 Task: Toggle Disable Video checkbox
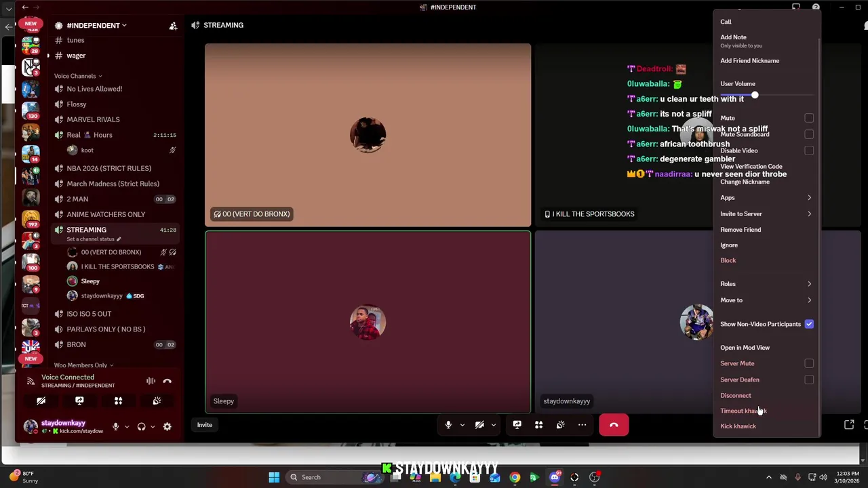[x=809, y=150]
